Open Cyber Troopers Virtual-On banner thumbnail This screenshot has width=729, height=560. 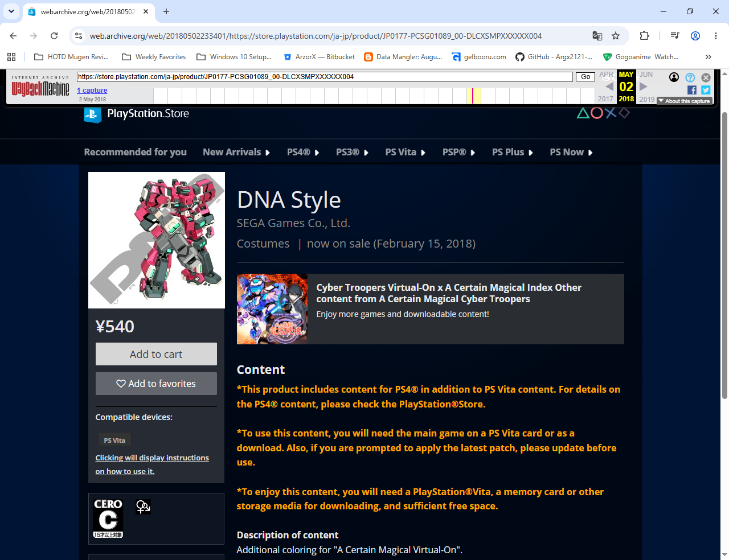point(272,309)
